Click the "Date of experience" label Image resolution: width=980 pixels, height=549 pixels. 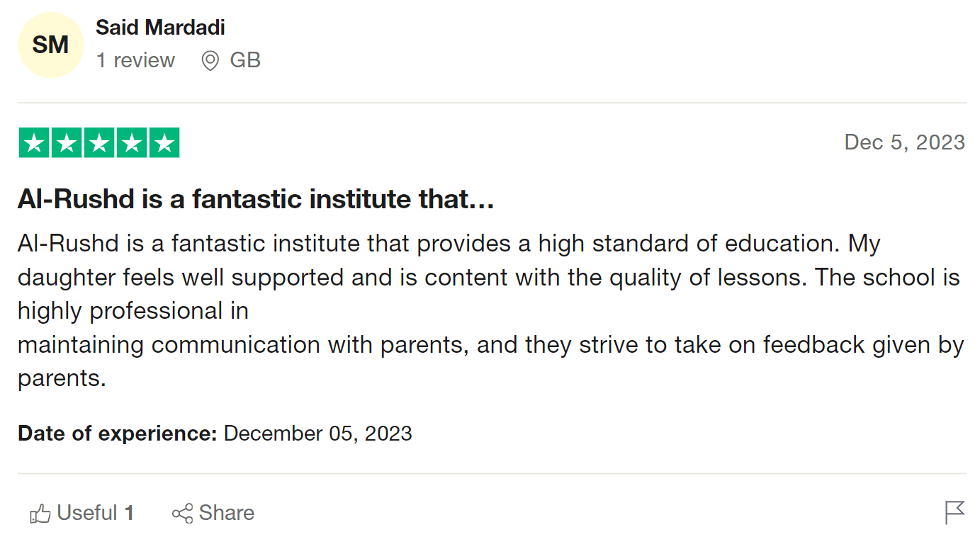(x=117, y=434)
